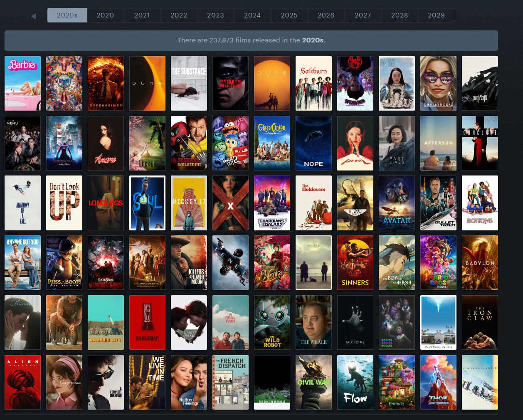Open The Batman poster

pos(231,84)
